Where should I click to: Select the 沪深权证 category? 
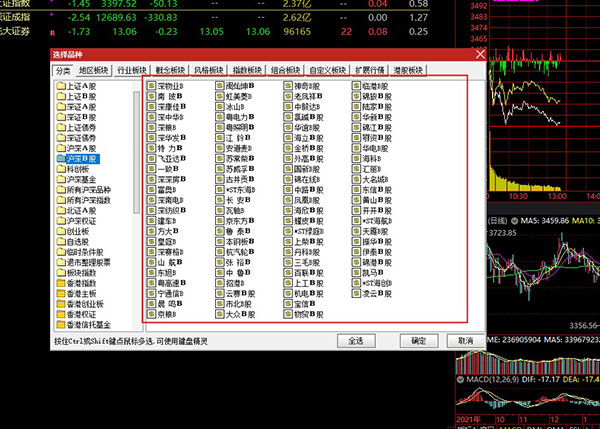81,221
